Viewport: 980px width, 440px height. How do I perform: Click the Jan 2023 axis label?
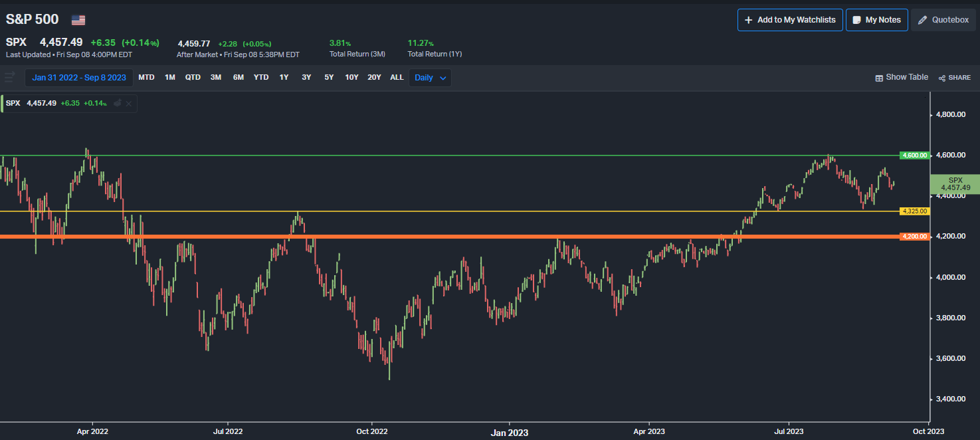[510, 433]
